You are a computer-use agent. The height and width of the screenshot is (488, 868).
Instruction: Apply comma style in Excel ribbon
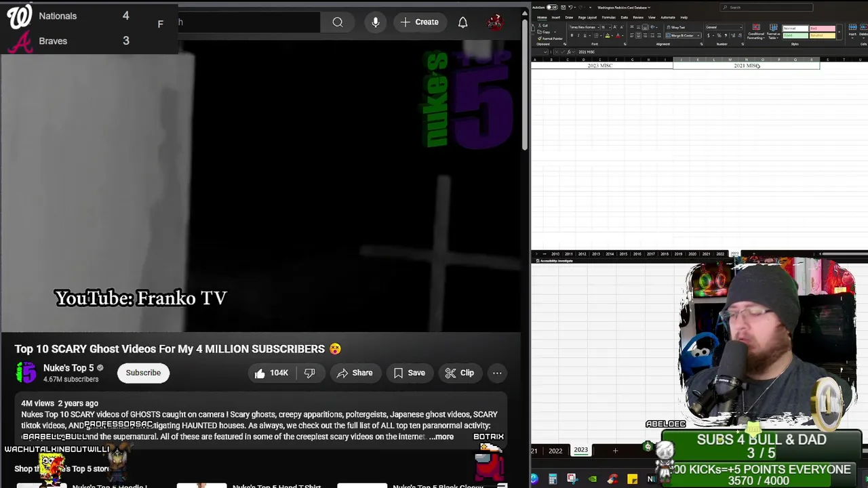[726, 35]
